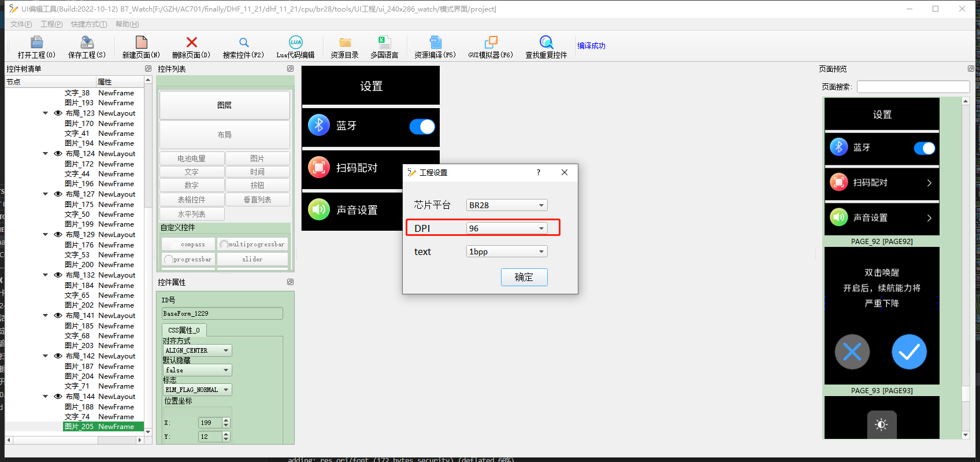The image size is (980, 462).
Task: Click the 垂直列表 control button
Action: click(x=257, y=199)
